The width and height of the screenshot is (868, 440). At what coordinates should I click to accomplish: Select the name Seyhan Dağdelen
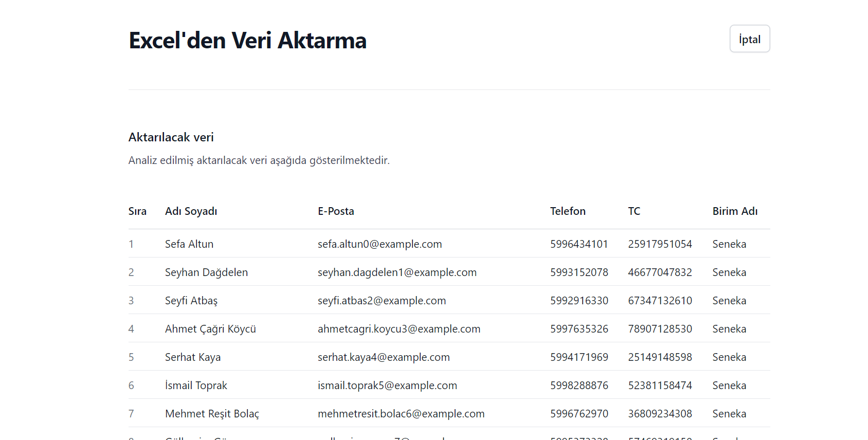coord(206,272)
